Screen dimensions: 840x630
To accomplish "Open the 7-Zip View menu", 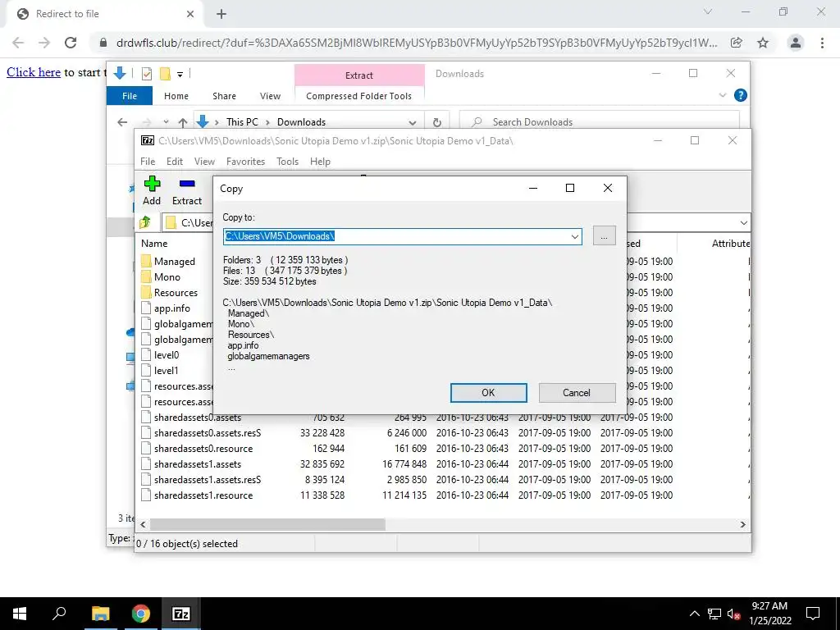I will pyautogui.click(x=204, y=162).
